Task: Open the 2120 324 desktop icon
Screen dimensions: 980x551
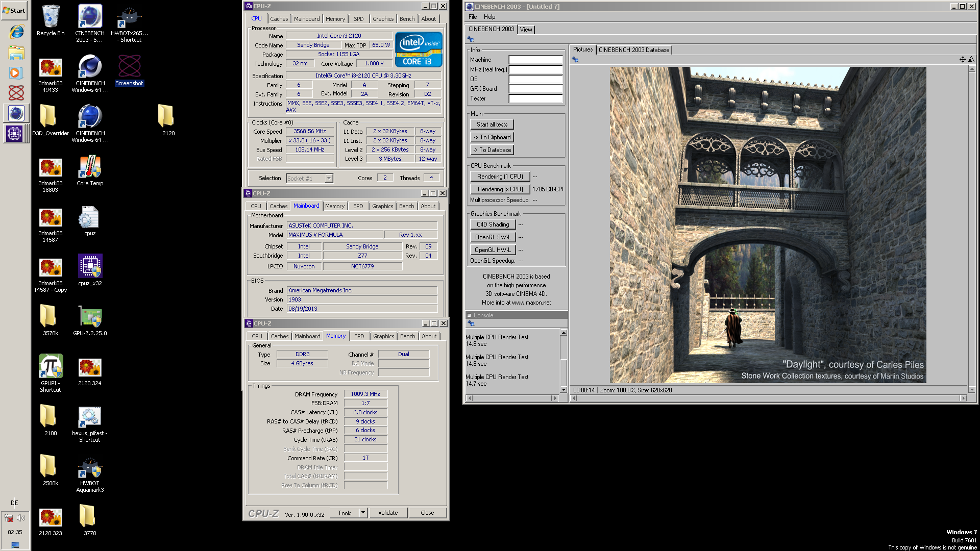Action: pos(90,371)
